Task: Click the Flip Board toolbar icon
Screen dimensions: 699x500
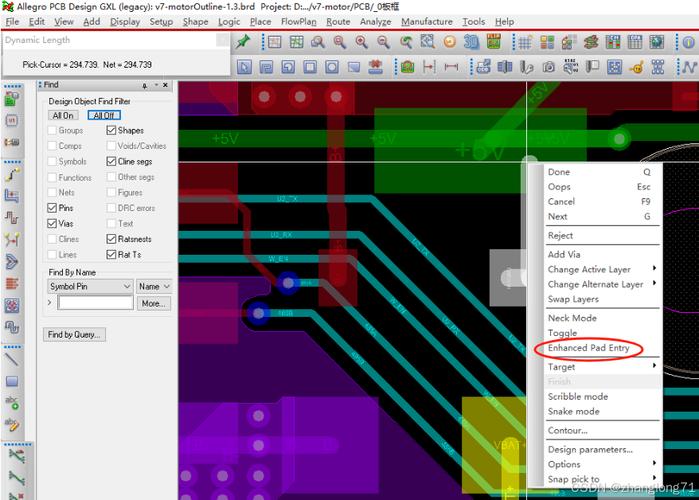Action: [x=494, y=42]
